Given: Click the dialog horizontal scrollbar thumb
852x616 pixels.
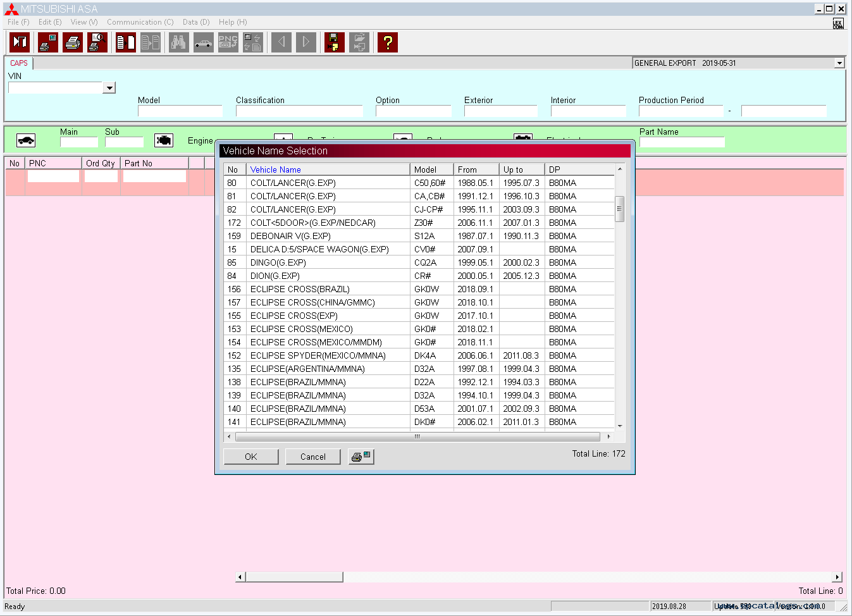Looking at the screenshot, I should click(417, 436).
